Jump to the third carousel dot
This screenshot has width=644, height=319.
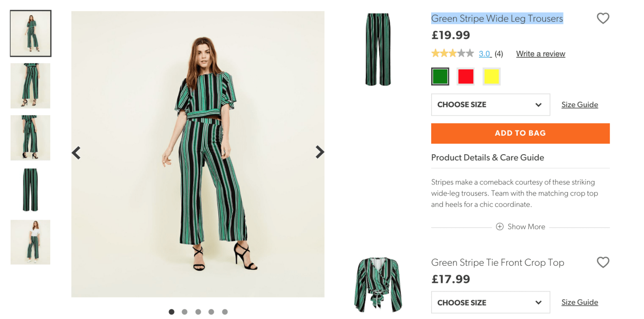coord(198,312)
